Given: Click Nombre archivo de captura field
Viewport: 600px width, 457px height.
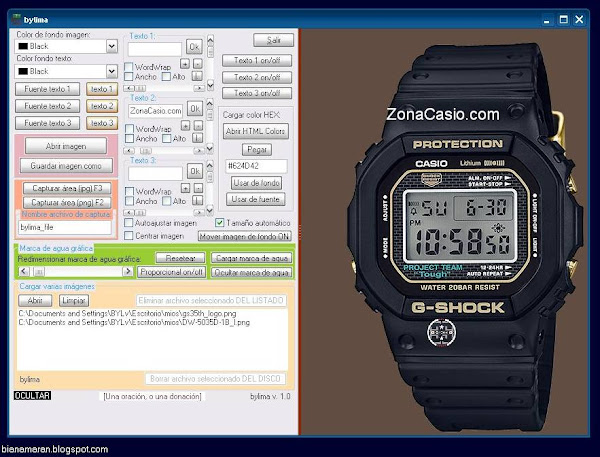Looking at the screenshot, I should [x=65, y=227].
